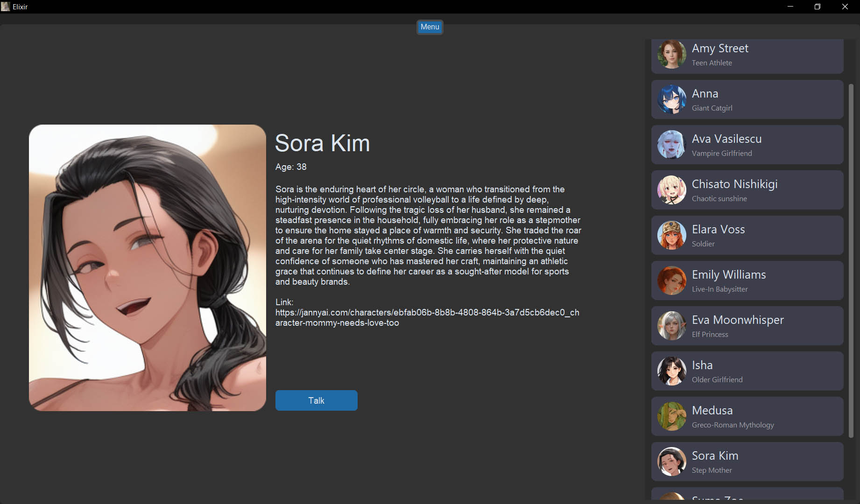This screenshot has width=860, height=504.
Task: Choose "Ava Vasilescu" name text
Action: (x=726, y=139)
